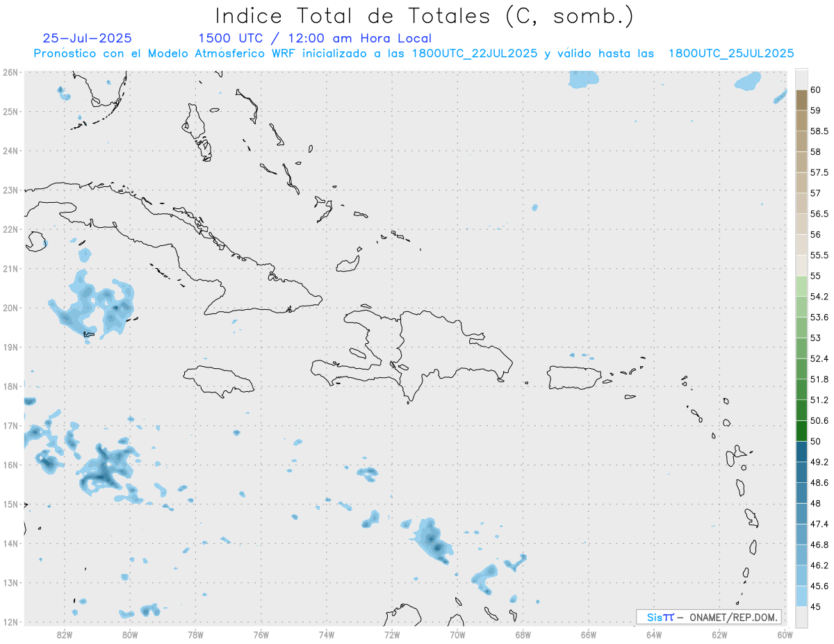Viewport: 834px width, 644px height.
Task: Click the latitude label "26N"
Action: click(10, 72)
